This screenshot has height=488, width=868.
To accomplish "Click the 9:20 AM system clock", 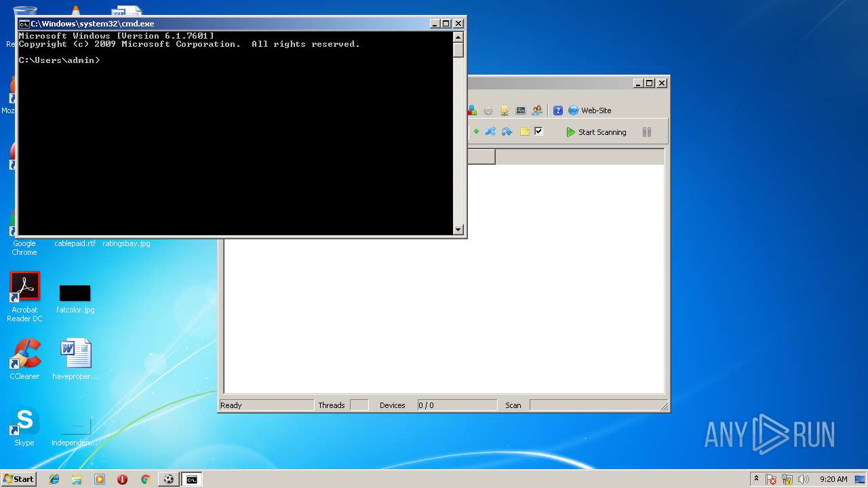I will tap(833, 479).
